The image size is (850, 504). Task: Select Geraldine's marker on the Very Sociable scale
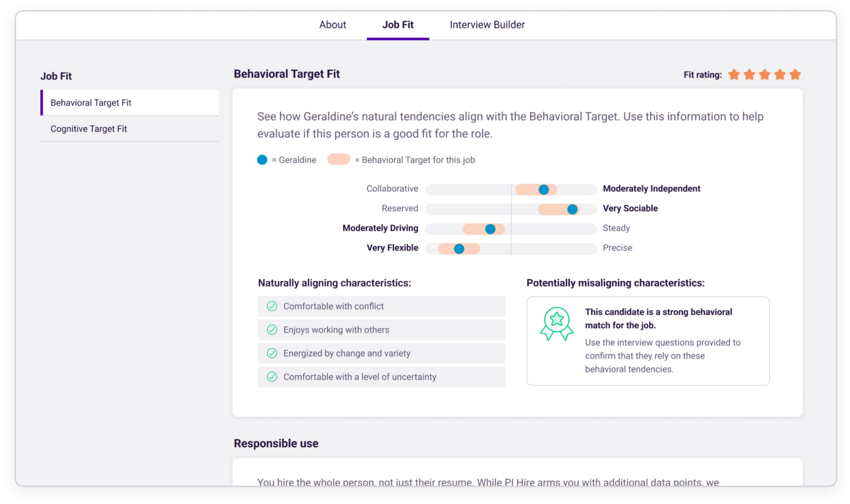click(x=572, y=209)
